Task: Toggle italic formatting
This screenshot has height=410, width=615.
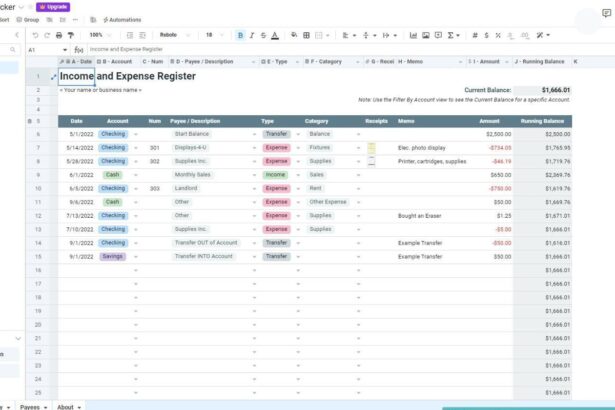Action: pos(252,35)
